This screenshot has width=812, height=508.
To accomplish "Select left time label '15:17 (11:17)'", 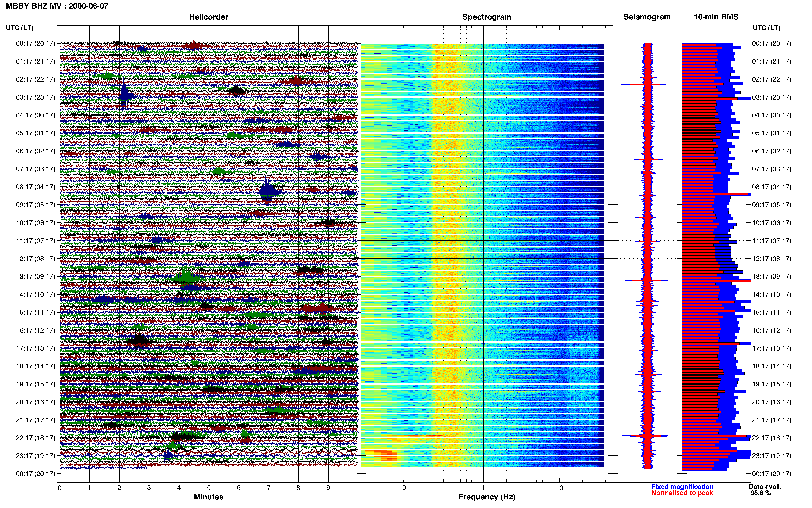I will (x=36, y=313).
